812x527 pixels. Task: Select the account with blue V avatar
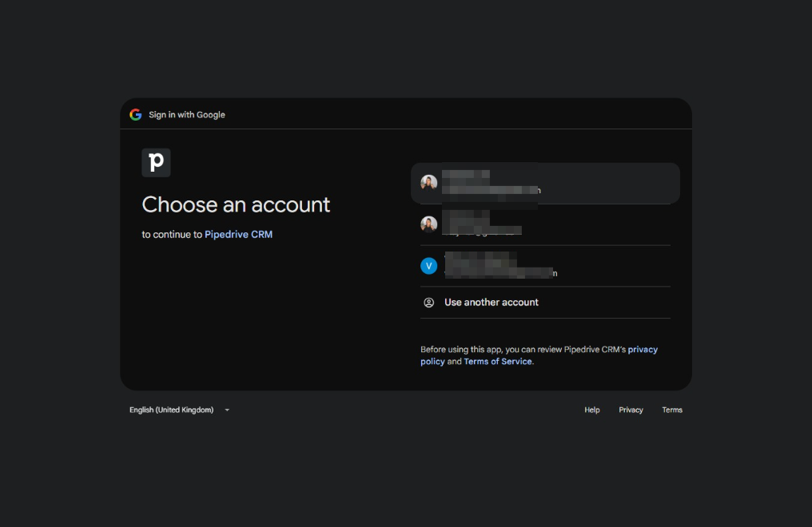(x=545, y=266)
